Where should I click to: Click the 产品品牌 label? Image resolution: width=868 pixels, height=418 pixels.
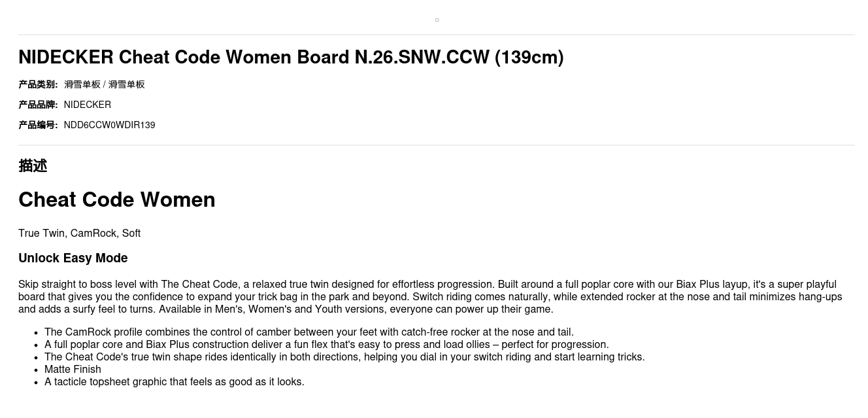point(38,105)
